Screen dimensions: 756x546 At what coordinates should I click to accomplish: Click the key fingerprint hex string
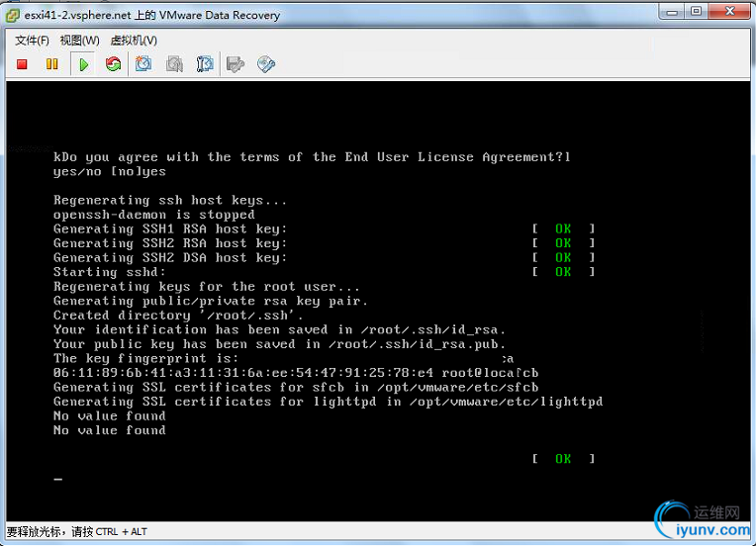click(x=243, y=373)
